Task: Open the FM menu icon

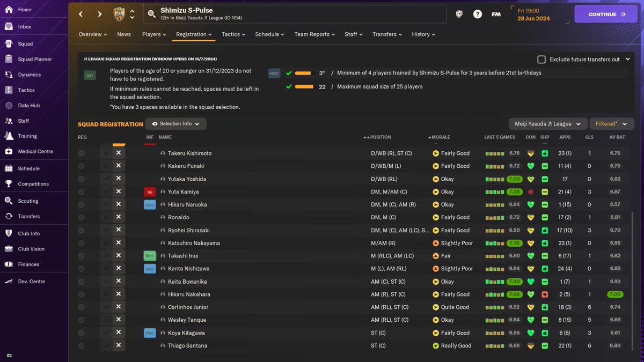Action: pos(496,14)
